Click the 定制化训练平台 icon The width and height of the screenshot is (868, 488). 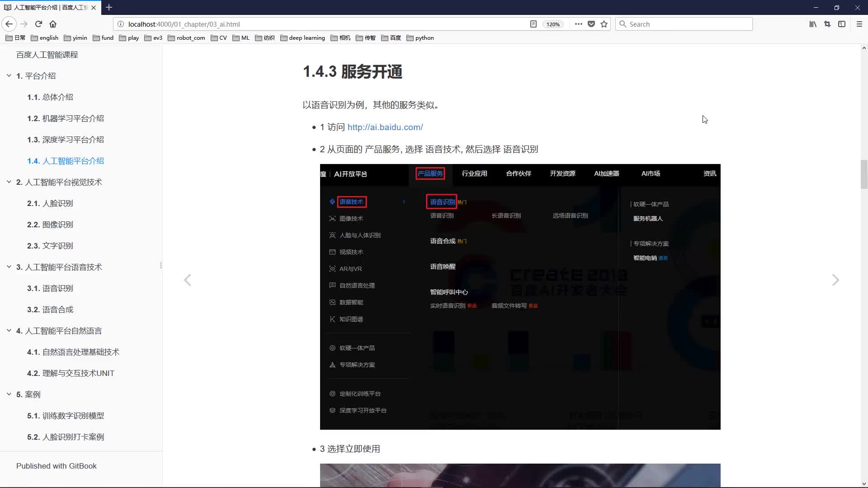332,393
